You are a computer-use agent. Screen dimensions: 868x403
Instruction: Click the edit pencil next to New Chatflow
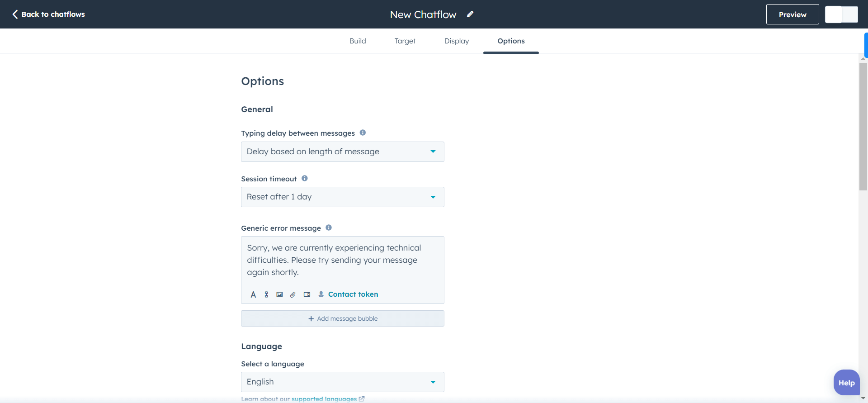(470, 14)
